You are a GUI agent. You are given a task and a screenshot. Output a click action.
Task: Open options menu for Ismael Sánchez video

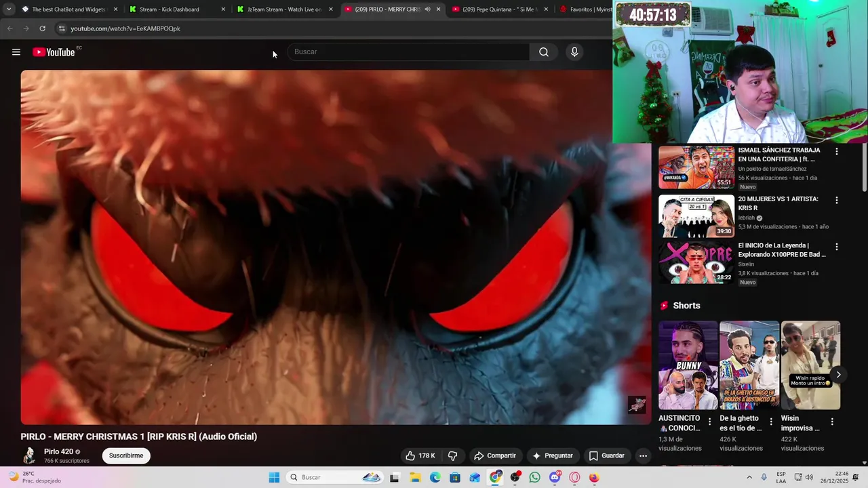pyautogui.click(x=837, y=152)
